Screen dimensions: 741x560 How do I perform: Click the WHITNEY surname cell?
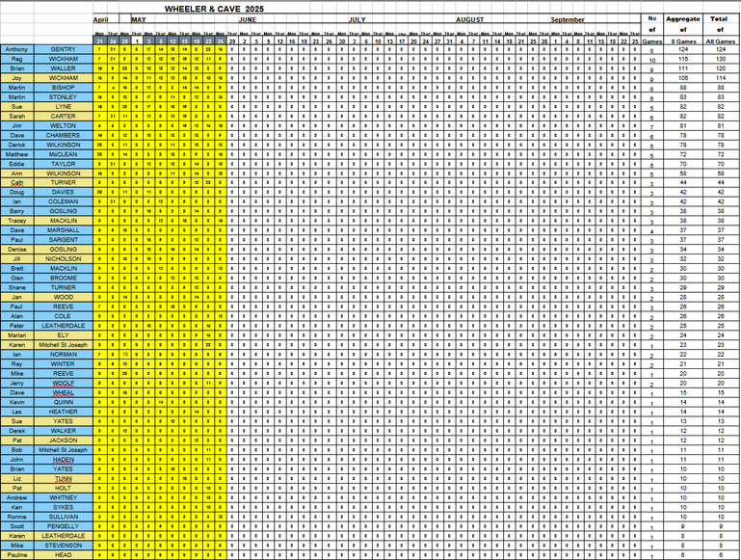[x=64, y=497]
